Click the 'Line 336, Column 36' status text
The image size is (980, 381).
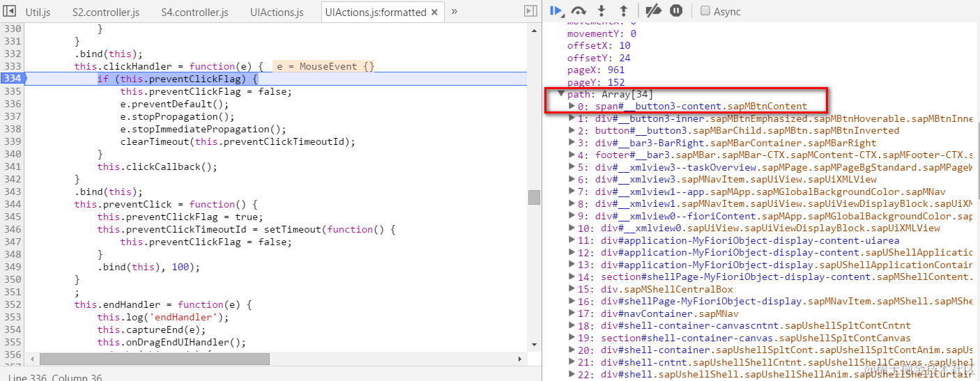[55, 377]
